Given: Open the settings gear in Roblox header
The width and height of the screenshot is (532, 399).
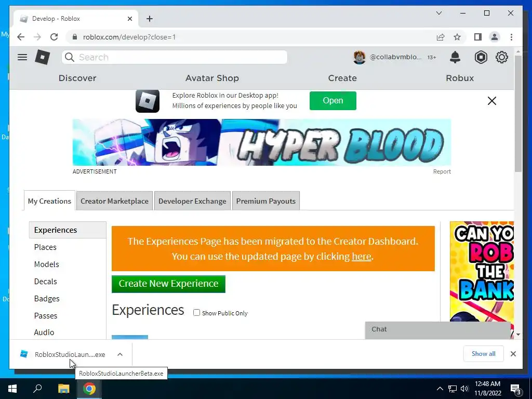Looking at the screenshot, I should click(501, 57).
